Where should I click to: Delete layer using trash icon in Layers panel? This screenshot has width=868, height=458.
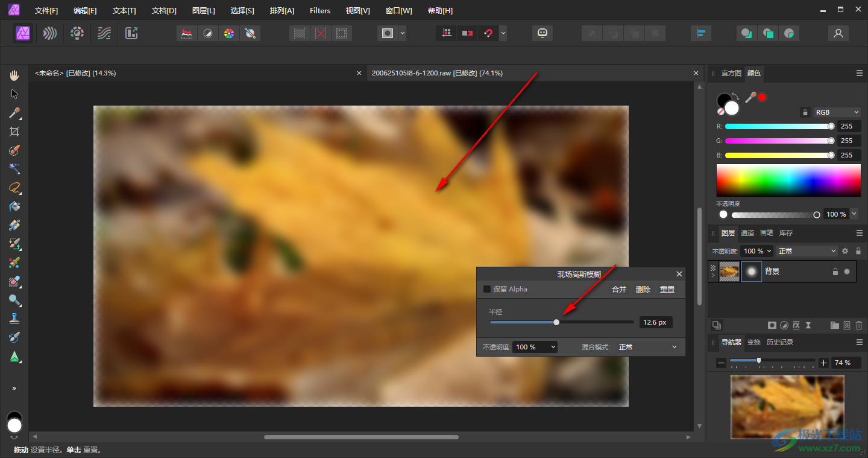859,325
